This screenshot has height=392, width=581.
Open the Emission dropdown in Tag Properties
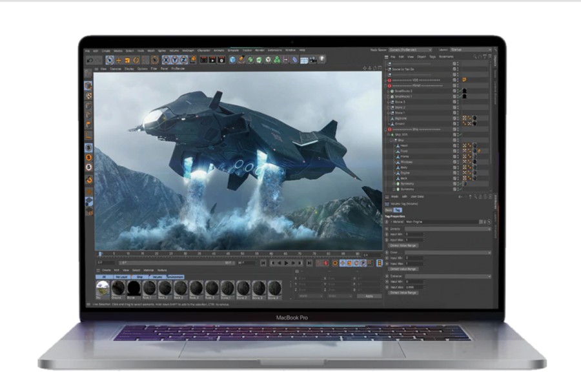coord(448,276)
